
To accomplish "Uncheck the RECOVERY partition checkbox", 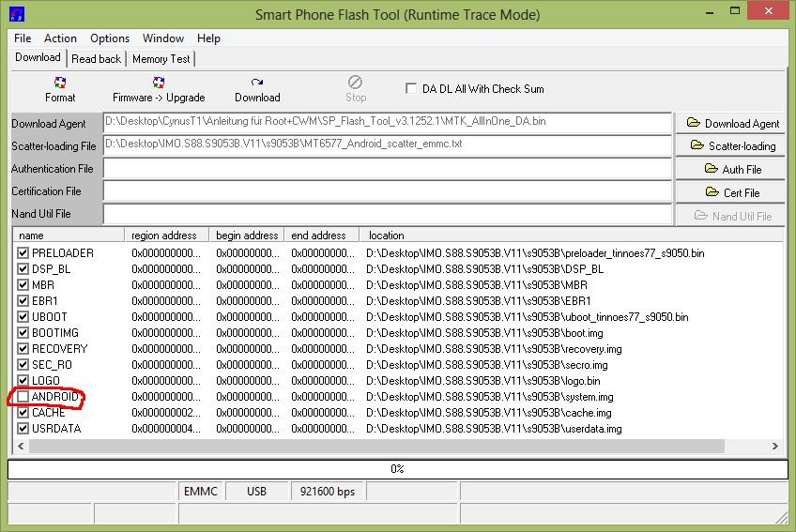I will [23, 349].
